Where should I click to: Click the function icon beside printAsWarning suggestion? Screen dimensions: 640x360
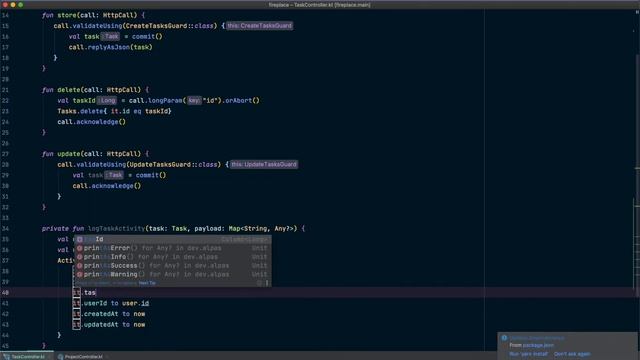[x=80, y=275]
